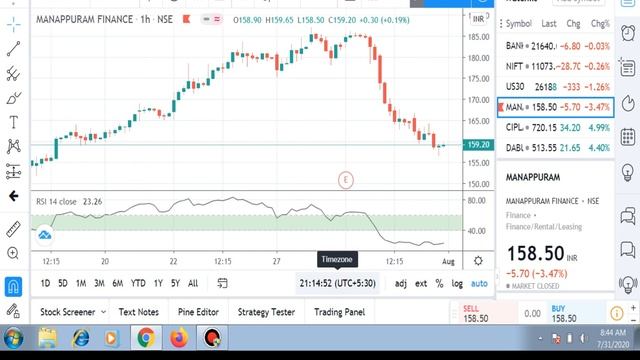Select the US30 watchlist row

pos(556,87)
